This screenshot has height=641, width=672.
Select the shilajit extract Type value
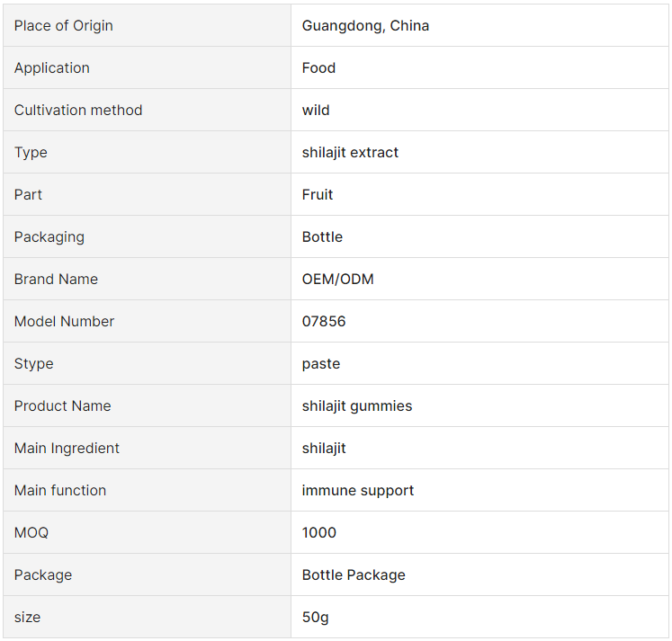click(350, 153)
